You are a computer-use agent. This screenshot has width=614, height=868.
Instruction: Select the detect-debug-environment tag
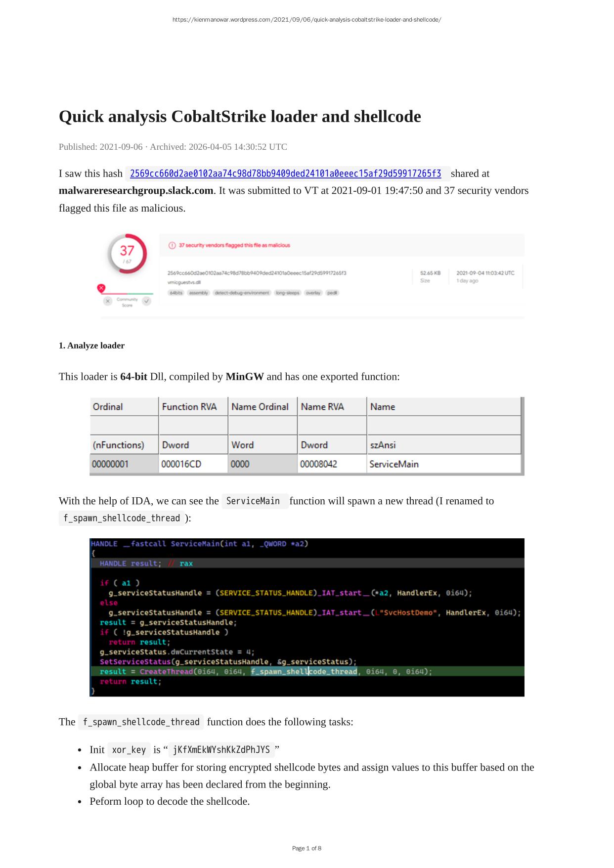click(242, 293)
